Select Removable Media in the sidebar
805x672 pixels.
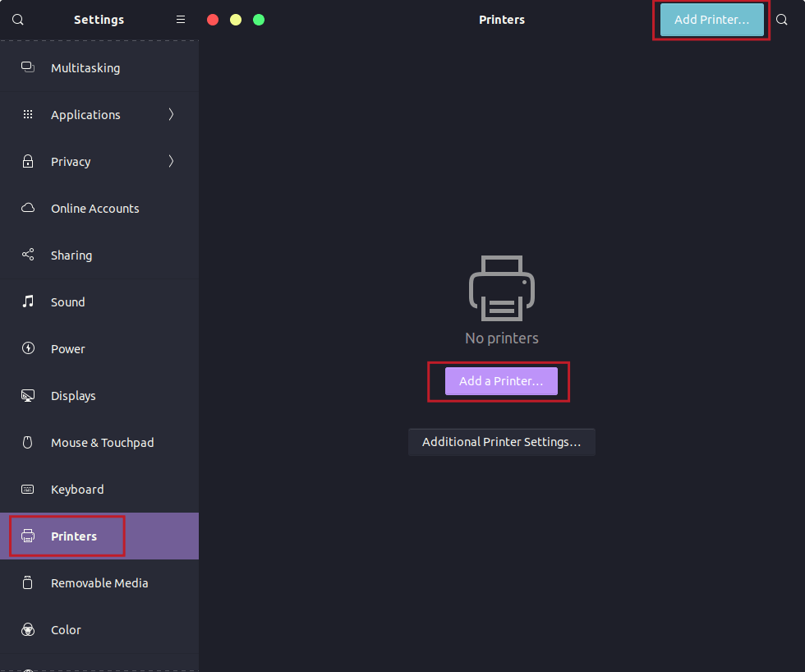click(x=99, y=582)
